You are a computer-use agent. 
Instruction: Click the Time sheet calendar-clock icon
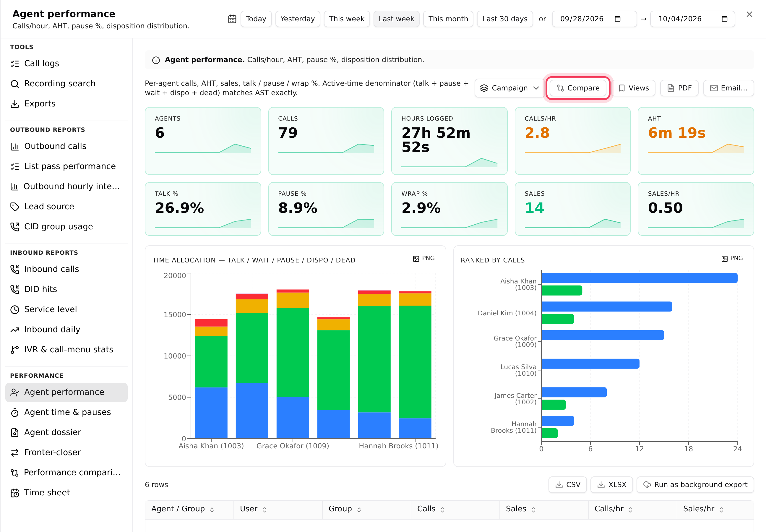click(x=15, y=493)
